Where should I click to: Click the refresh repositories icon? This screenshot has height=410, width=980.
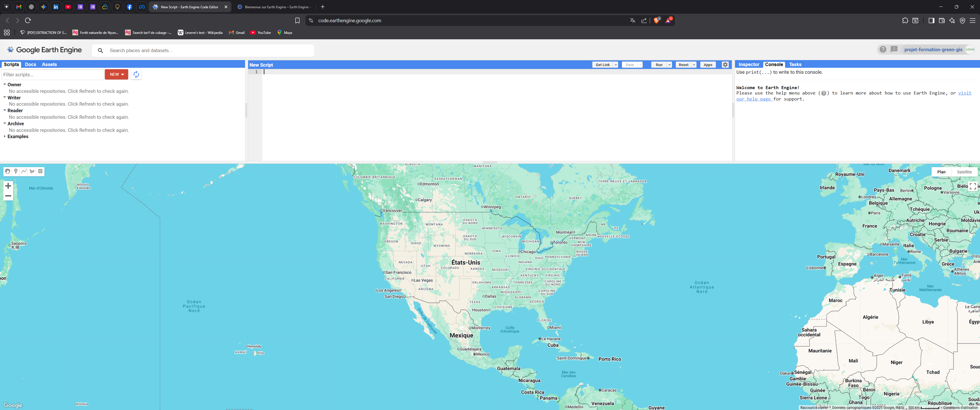136,75
